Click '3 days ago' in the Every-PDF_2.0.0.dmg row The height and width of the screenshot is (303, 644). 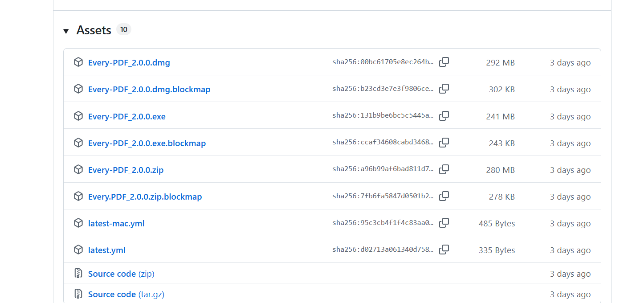click(570, 63)
